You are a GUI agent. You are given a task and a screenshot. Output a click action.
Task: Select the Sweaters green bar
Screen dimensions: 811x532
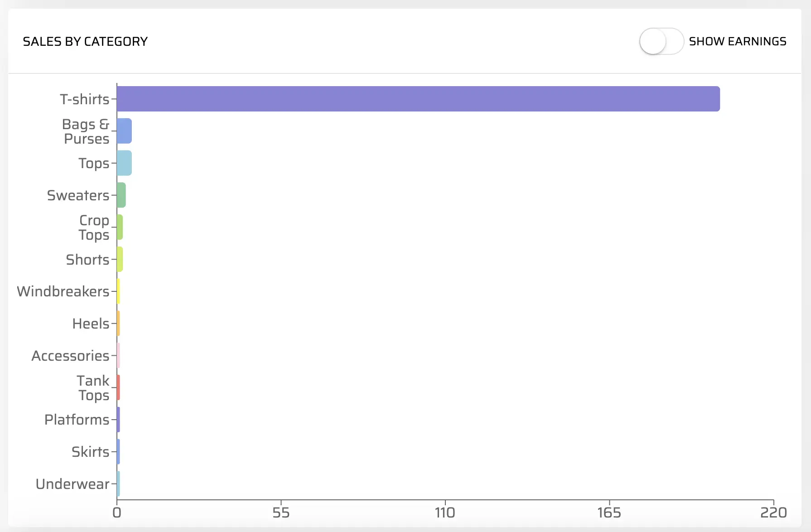[121, 195]
